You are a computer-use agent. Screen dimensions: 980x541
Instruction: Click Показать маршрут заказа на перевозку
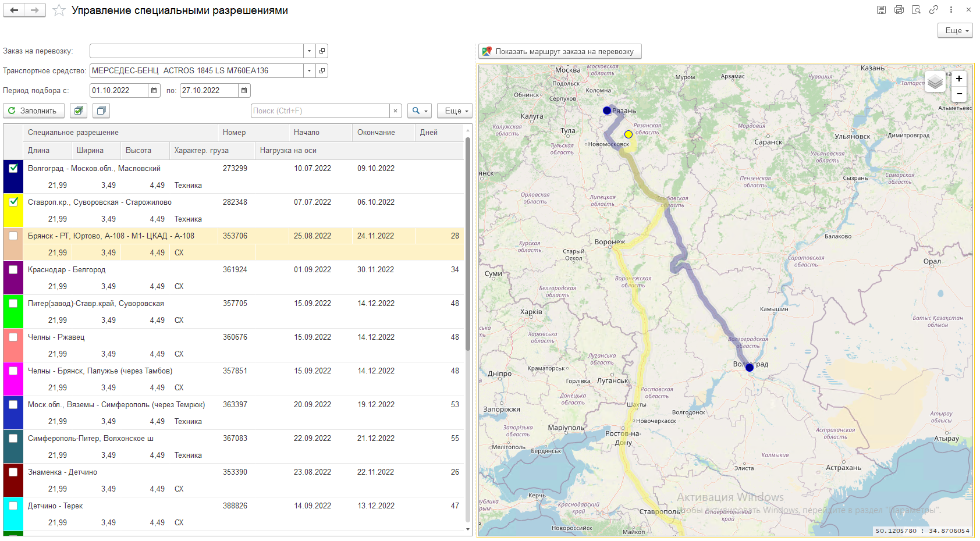pos(559,51)
